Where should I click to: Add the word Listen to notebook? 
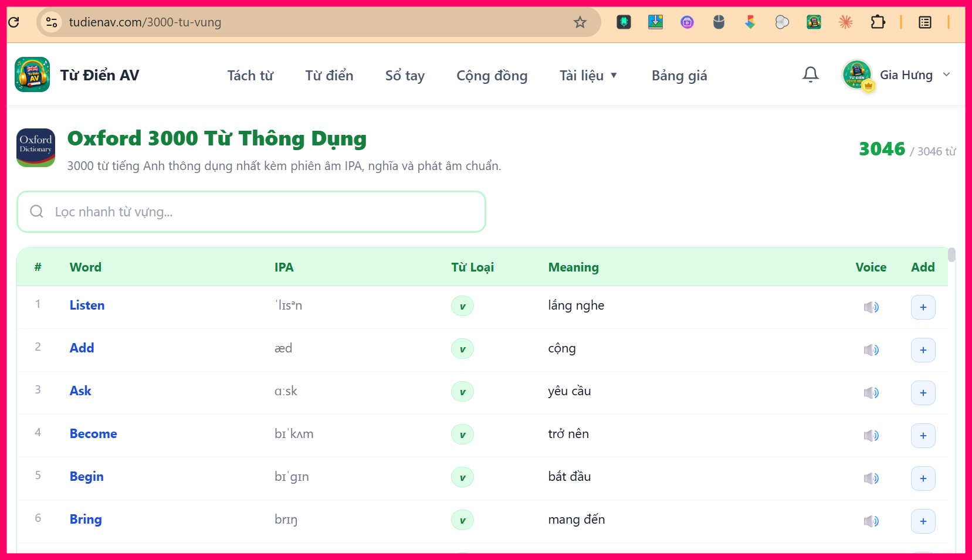click(x=923, y=307)
